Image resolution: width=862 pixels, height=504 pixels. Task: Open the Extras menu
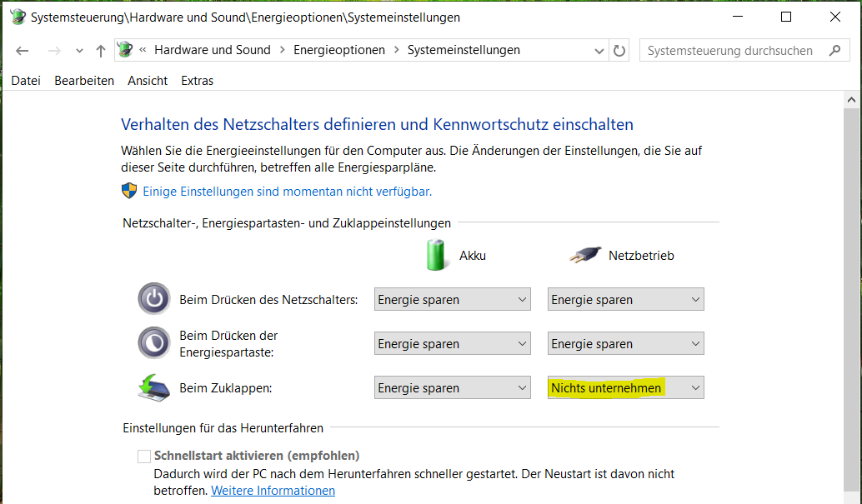[197, 80]
